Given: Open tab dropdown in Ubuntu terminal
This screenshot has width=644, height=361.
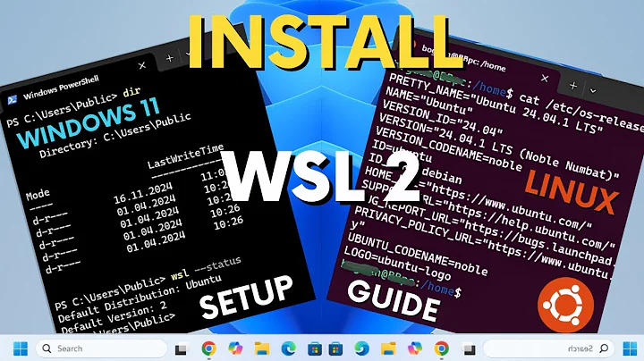Looking at the screenshot, I should (x=593, y=90).
